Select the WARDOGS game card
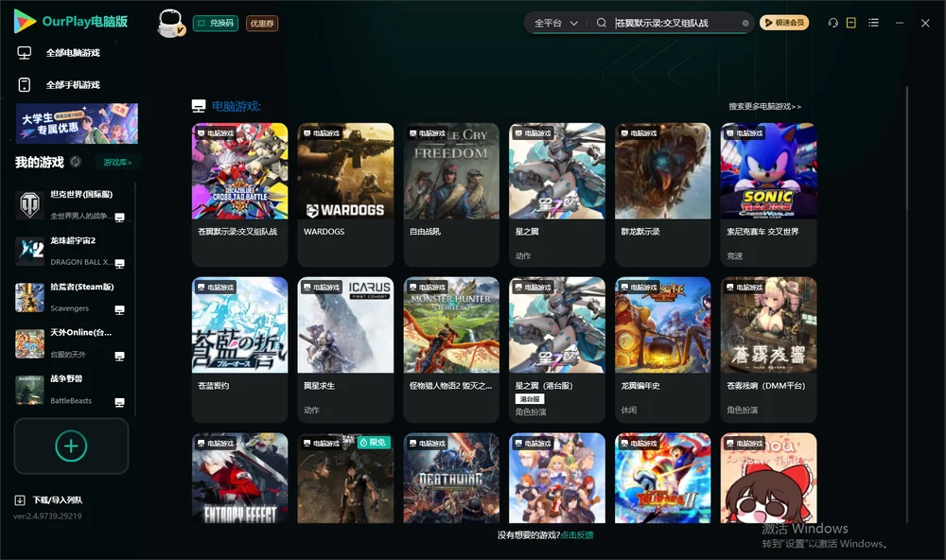 [x=345, y=194]
